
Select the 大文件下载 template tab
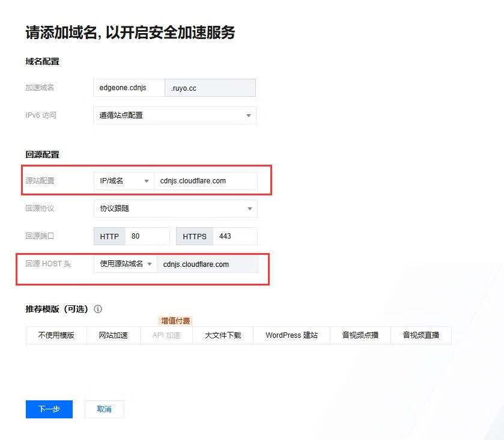223,335
